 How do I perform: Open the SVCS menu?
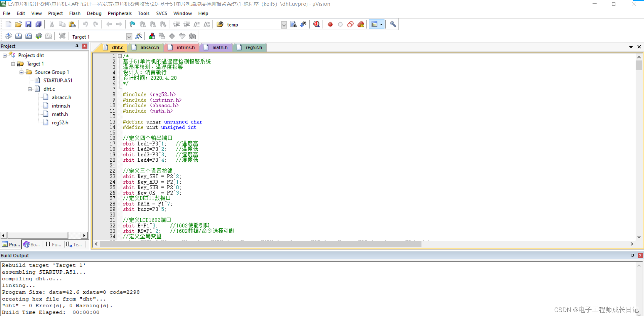pyautogui.click(x=161, y=13)
